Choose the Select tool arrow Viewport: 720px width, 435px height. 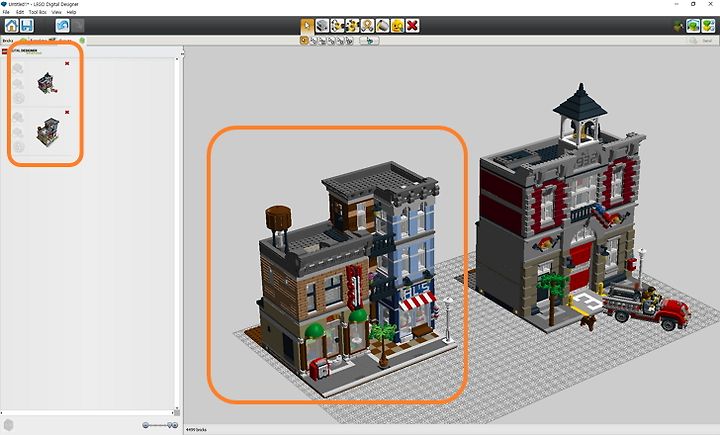(307, 26)
